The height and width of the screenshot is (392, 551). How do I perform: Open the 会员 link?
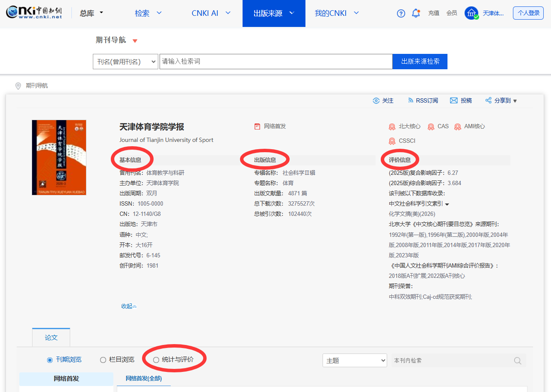click(452, 13)
